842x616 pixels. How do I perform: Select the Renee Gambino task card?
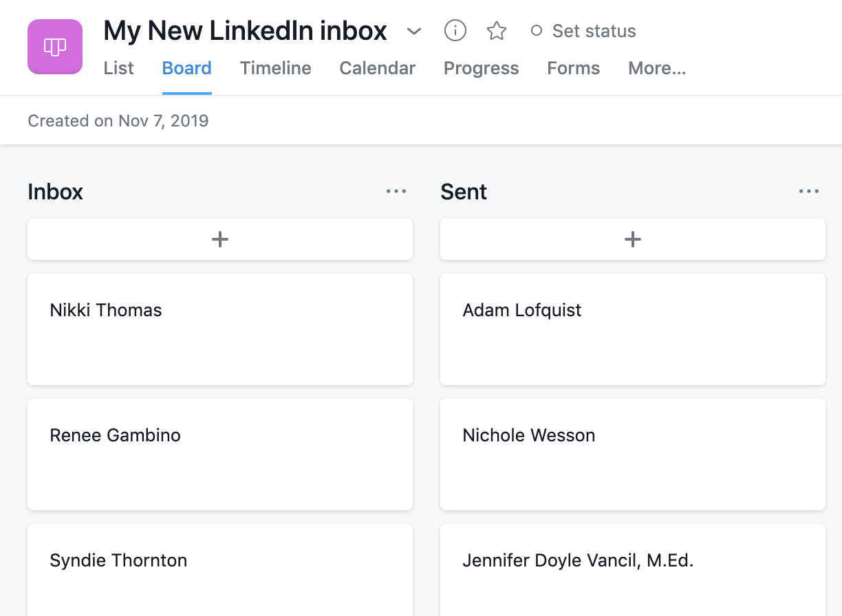click(220, 454)
